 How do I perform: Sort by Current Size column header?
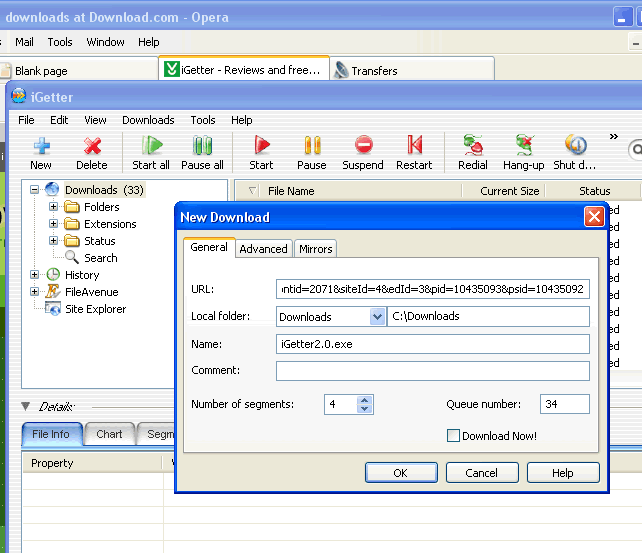[504, 191]
